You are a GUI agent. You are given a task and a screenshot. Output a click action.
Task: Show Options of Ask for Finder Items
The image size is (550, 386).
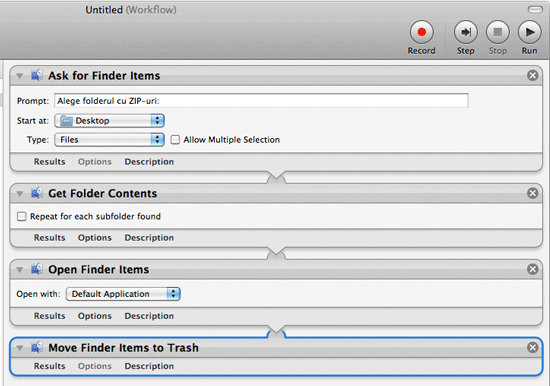[95, 162]
